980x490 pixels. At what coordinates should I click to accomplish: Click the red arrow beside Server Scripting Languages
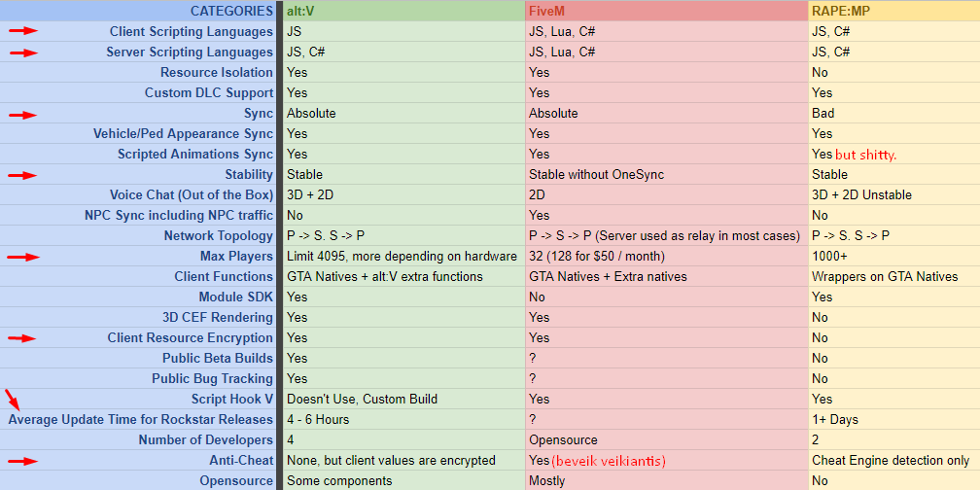pyautogui.click(x=23, y=53)
